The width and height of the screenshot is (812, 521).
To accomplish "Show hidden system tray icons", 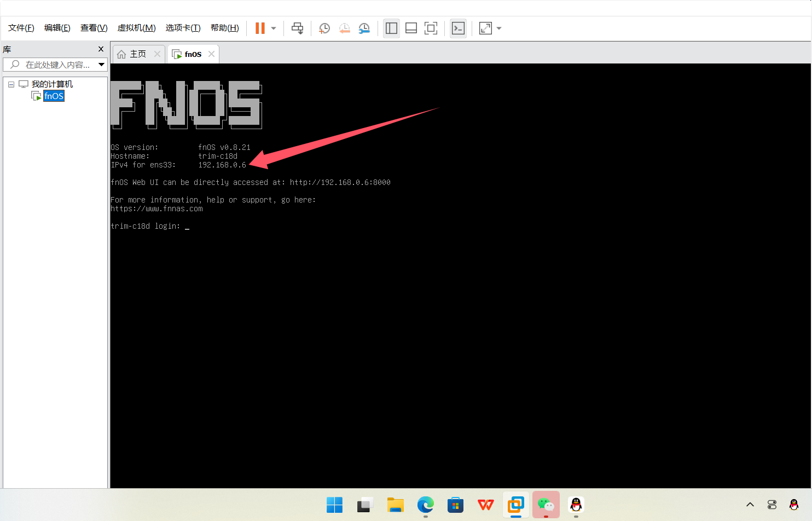I will (750, 505).
